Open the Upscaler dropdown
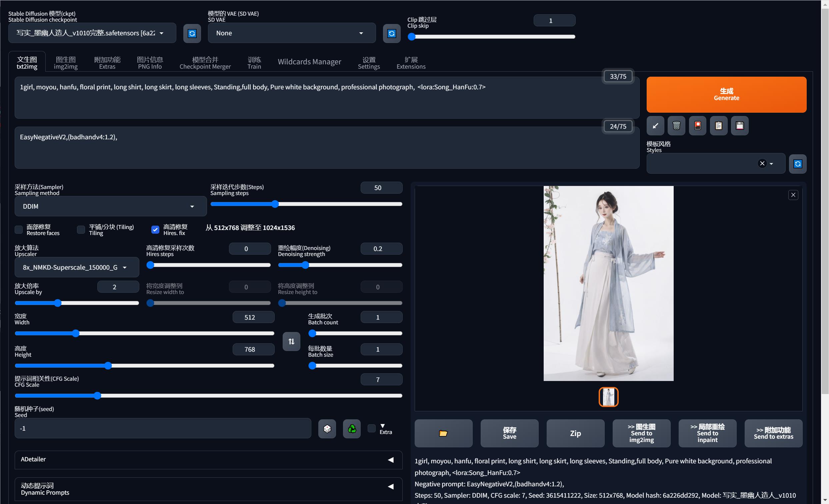The width and height of the screenshot is (829, 504). [x=77, y=267]
